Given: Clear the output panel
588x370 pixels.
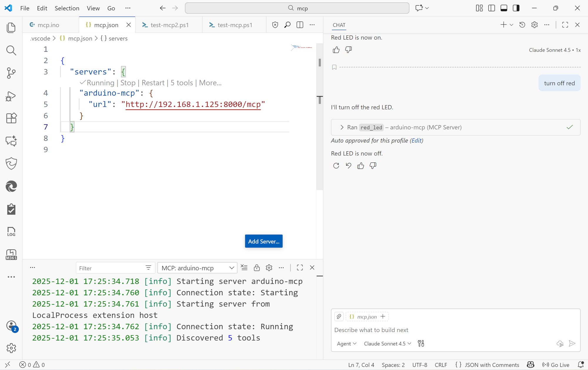Looking at the screenshot, I should click(x=244, y=268).
